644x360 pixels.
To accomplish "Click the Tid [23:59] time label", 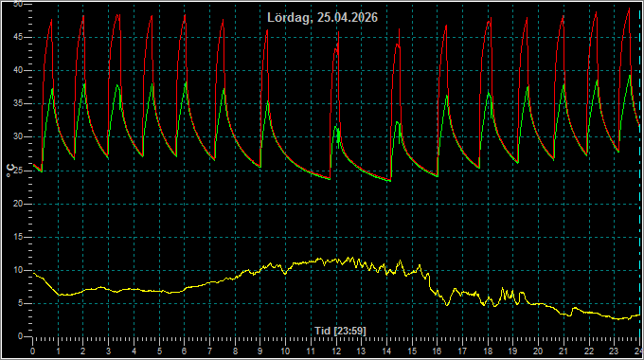I will pos(340,331).
